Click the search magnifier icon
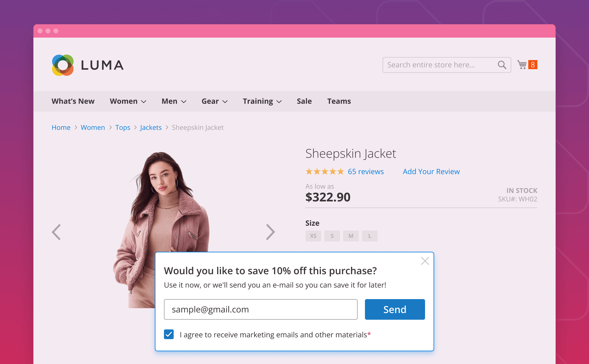589x364 pixels. (x=502, y=65)
